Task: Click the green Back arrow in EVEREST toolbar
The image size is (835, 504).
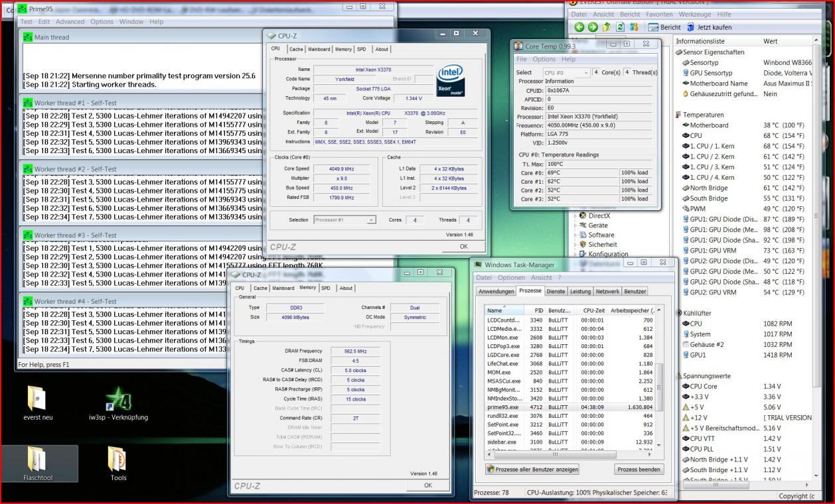Action: [579, 27]
